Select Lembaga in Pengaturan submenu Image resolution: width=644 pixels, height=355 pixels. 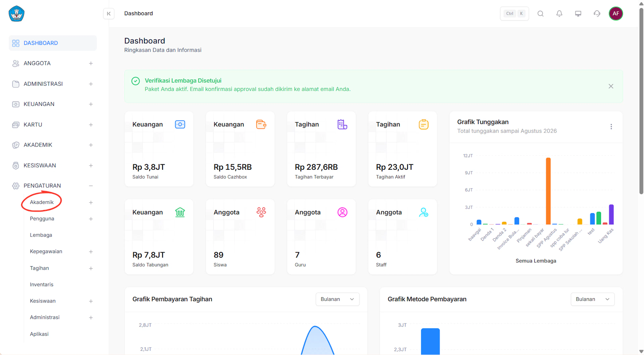41,235
